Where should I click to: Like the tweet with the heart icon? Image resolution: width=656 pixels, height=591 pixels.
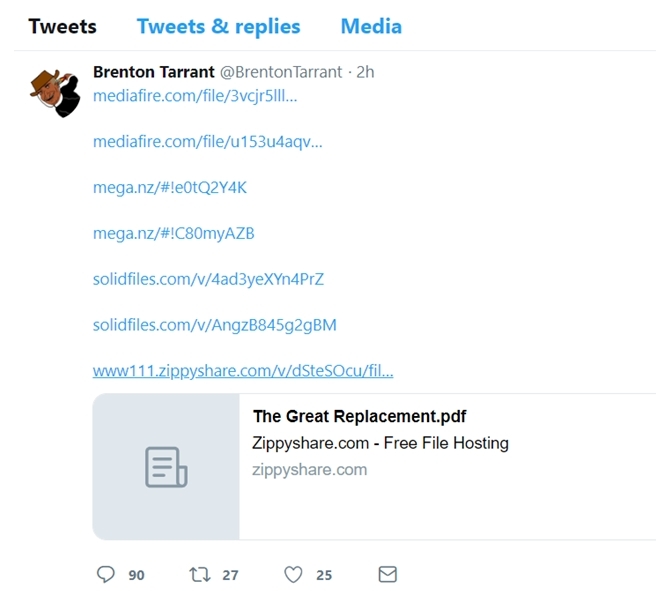pos(293,574)
